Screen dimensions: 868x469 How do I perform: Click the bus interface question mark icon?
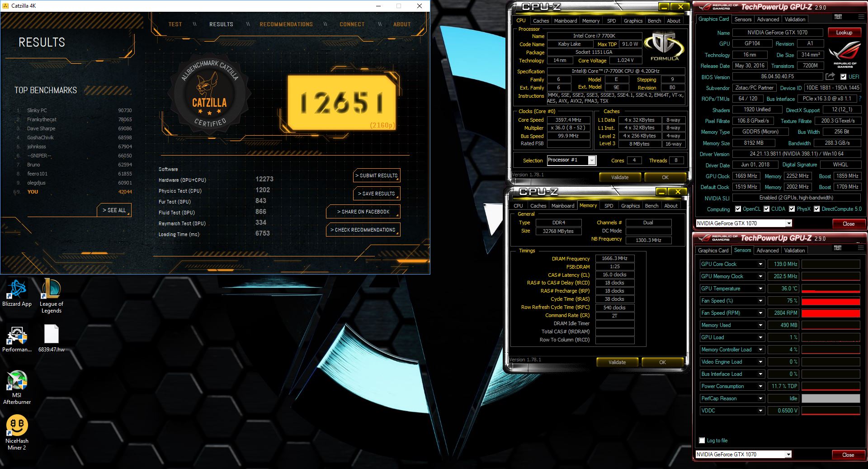pos(860,99)
